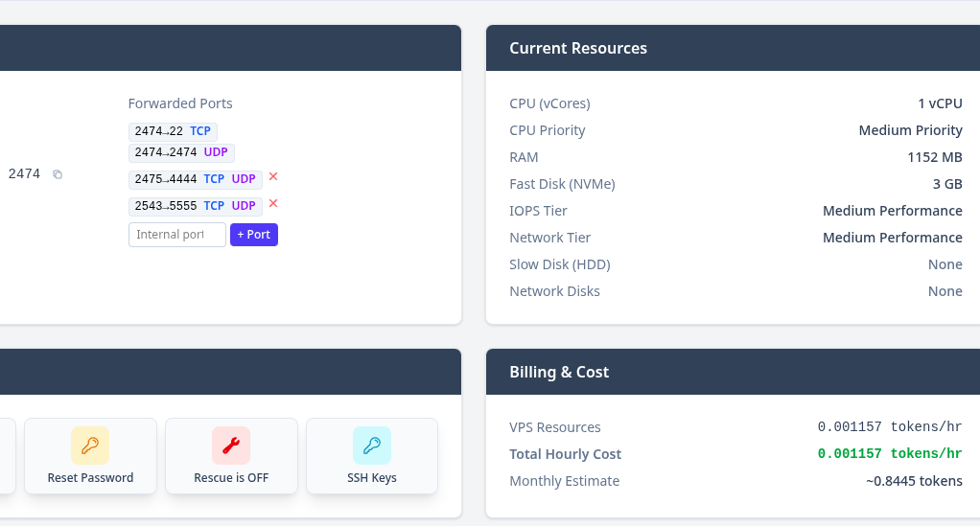Click the Forwarded Ports heading
Image resolution: width=980 pixels, height=526 pixels.
pyautogui.click(x=180, y=103)
